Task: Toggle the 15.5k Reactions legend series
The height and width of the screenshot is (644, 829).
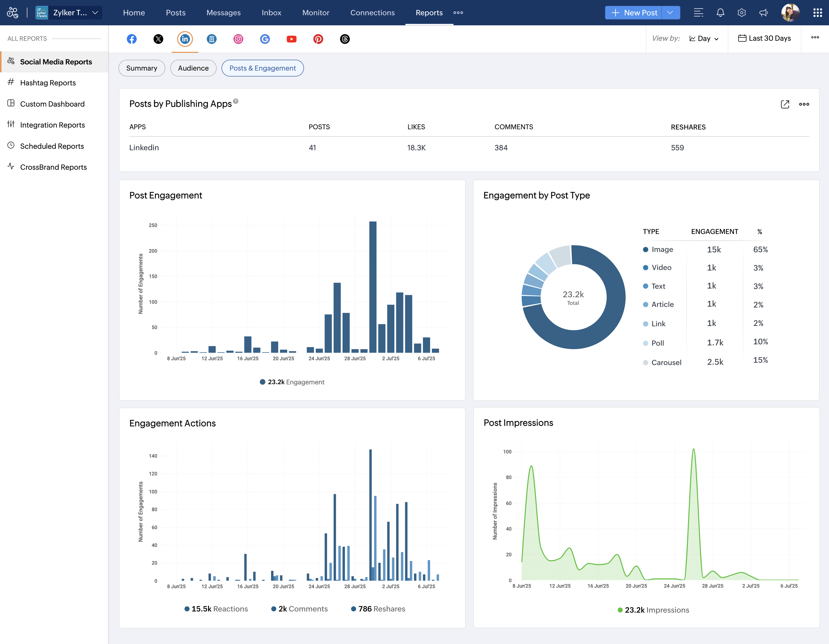Action: tap(216, 609)
